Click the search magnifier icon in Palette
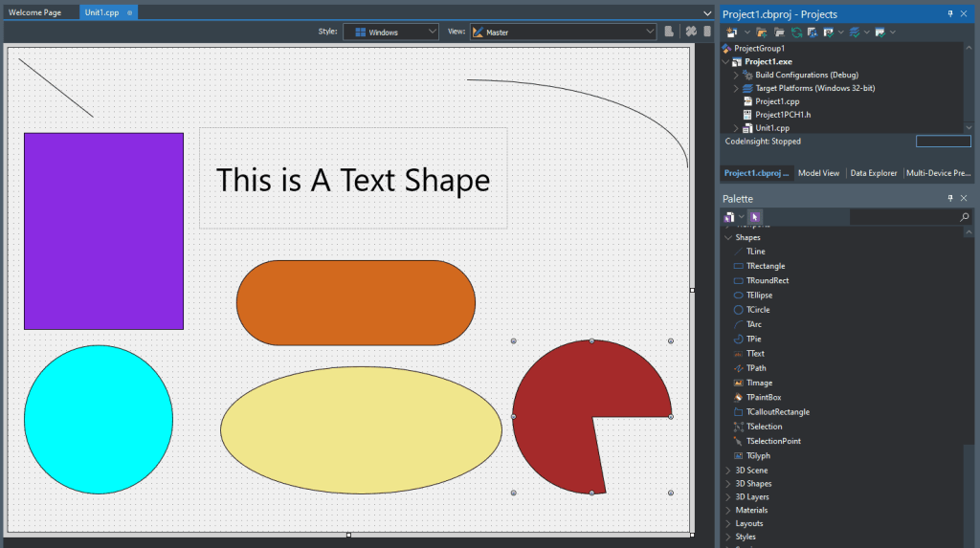This screenshot has height=548, width=980. coord(965,217)
